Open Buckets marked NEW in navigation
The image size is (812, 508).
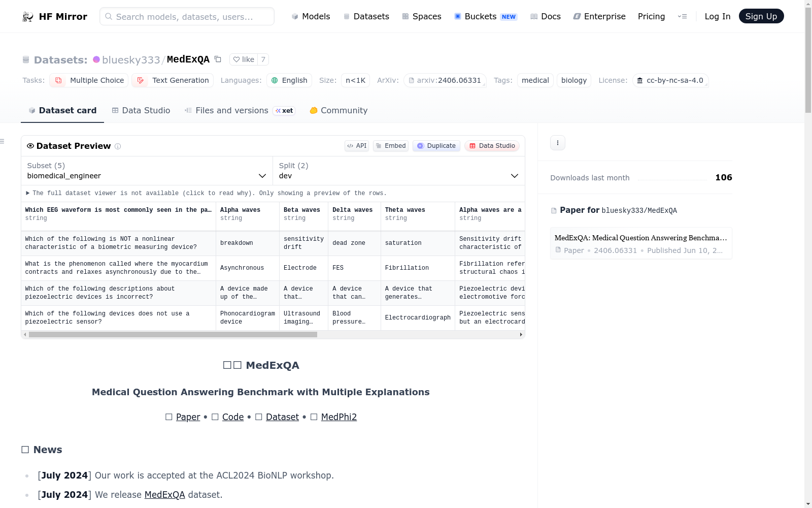click(x=486, y=16)
